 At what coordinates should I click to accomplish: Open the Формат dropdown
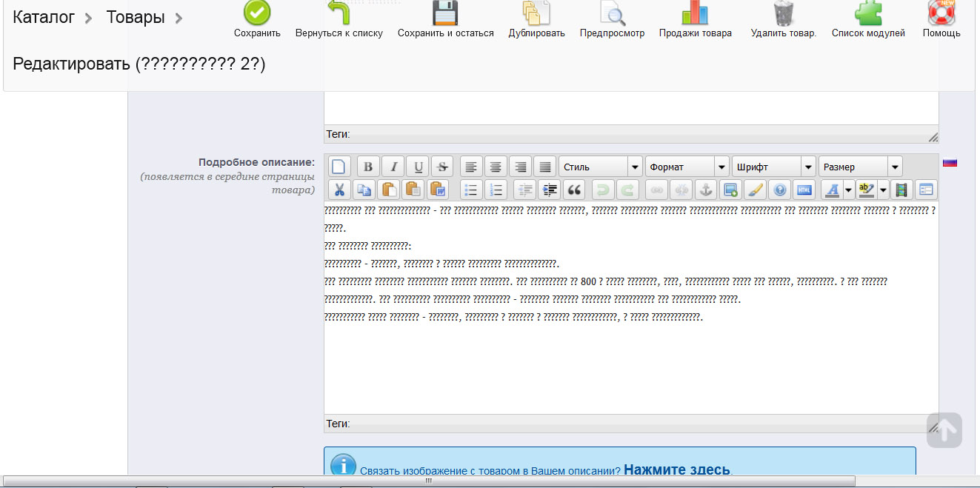[x=687, y=167]
